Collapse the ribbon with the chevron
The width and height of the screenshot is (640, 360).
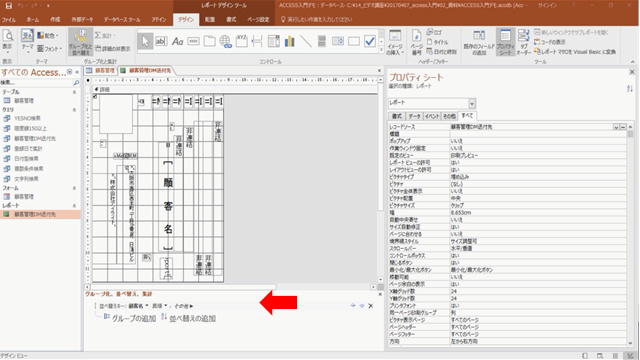pos(633,62)
